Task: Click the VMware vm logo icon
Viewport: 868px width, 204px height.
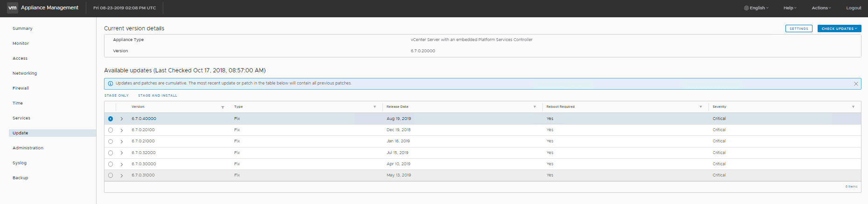Action: pyautogui.click(x=13, y=7)
